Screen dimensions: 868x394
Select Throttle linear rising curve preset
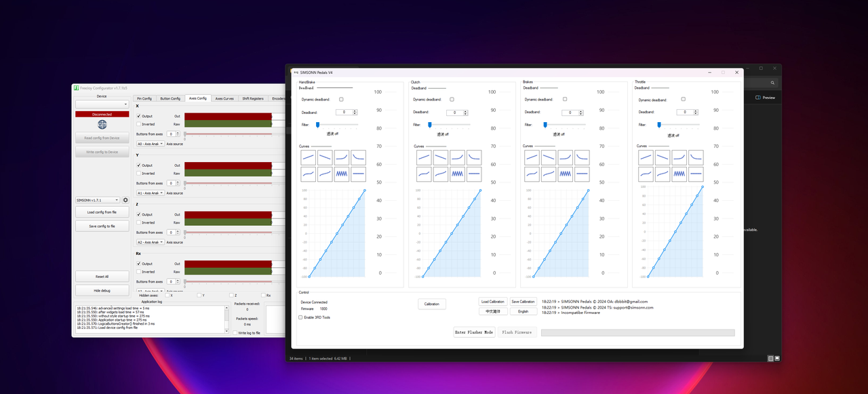click(x=646, y=157)
